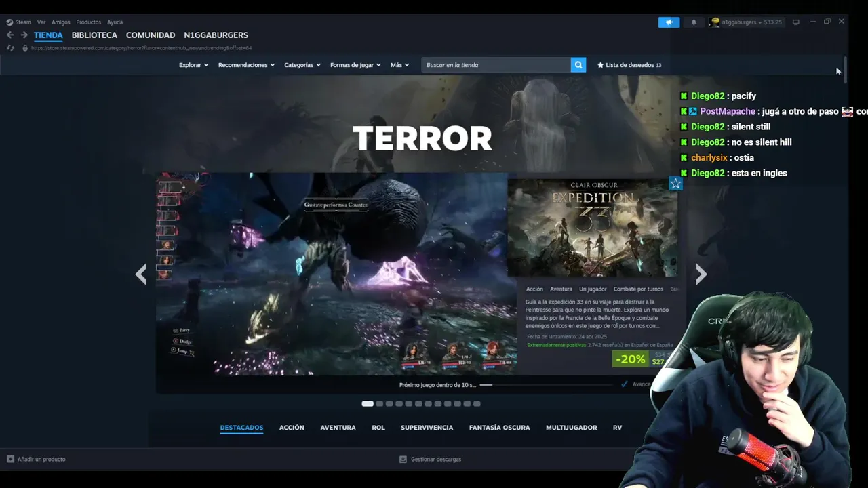This screenshot has height=488, width=868.
Task: Select the SUPERVIVENCIA tab
Action: (427, 428)
